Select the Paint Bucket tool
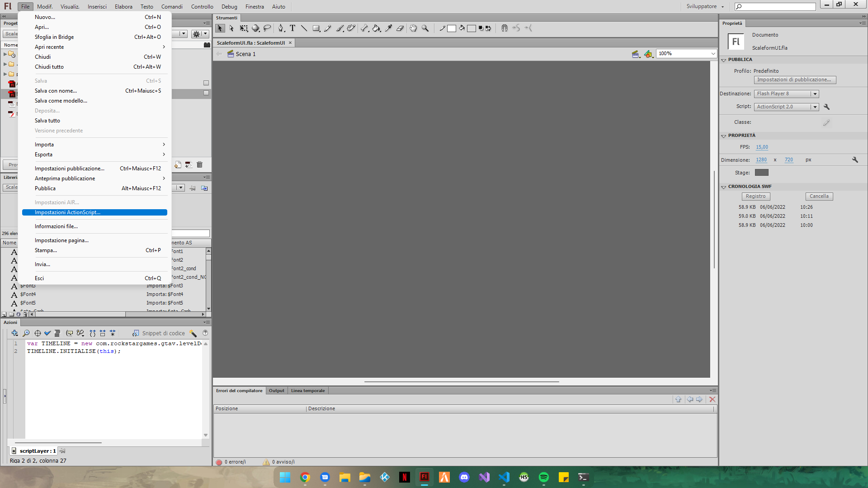868x488 pixels. tap(376, 28)
